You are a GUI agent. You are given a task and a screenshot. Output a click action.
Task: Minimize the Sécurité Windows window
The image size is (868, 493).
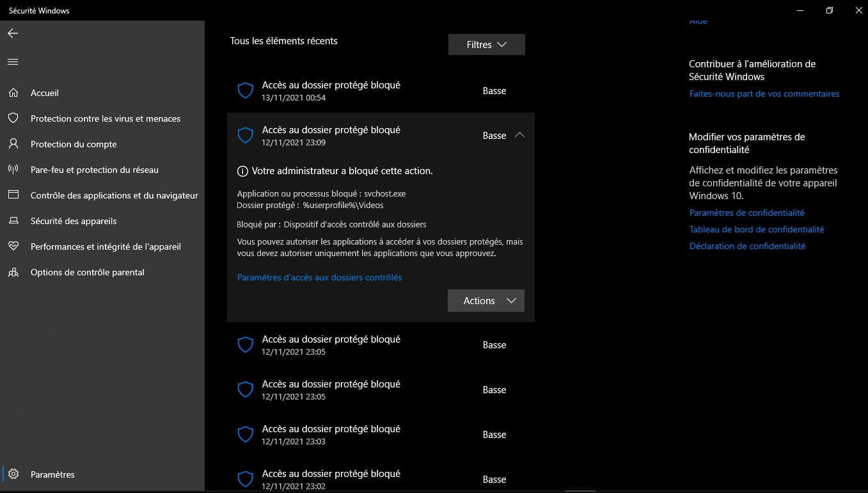[801, 10]
